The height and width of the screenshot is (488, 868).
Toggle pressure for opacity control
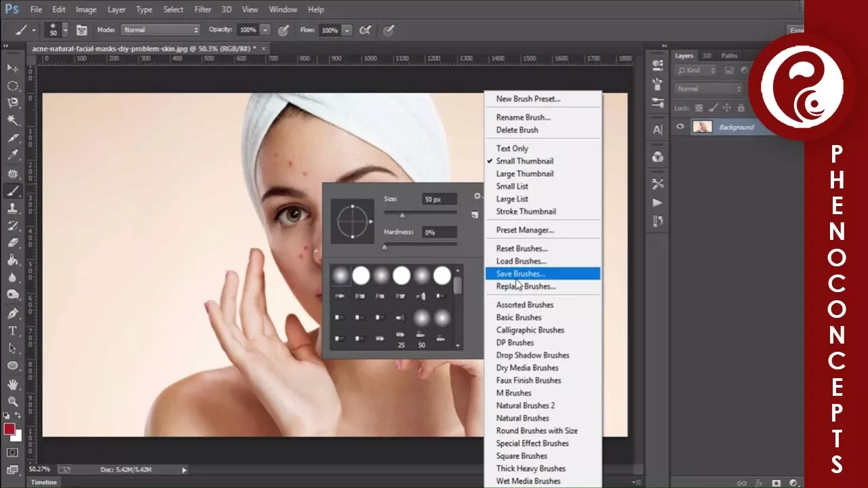283,30
